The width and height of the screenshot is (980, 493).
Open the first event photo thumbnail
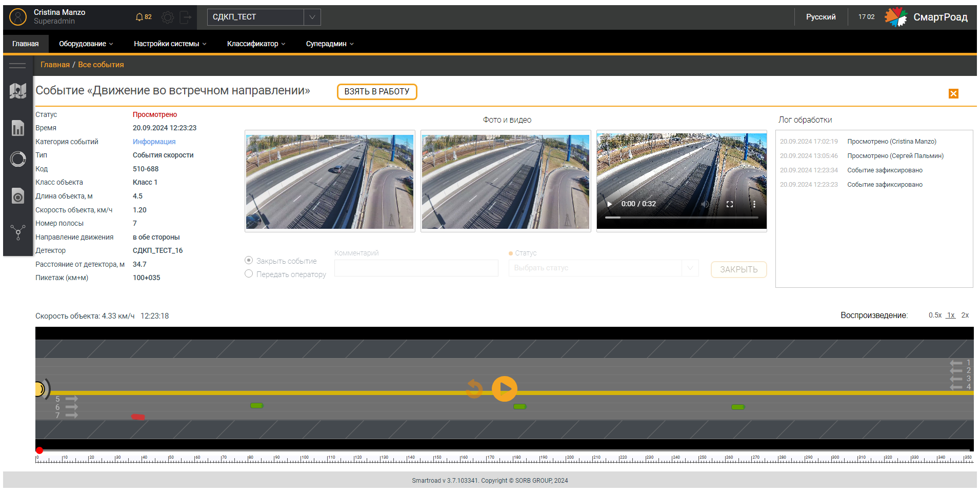330,181
